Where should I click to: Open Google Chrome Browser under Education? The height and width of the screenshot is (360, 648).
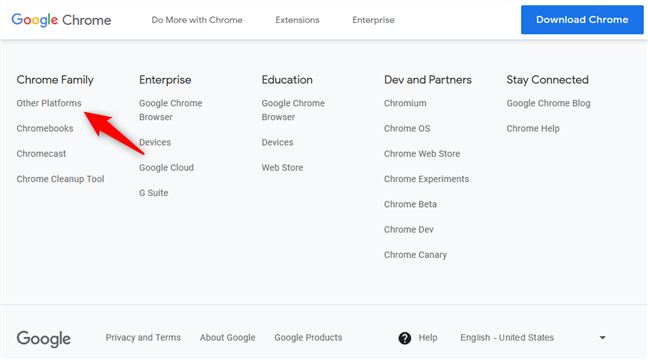tap(293, 110)
